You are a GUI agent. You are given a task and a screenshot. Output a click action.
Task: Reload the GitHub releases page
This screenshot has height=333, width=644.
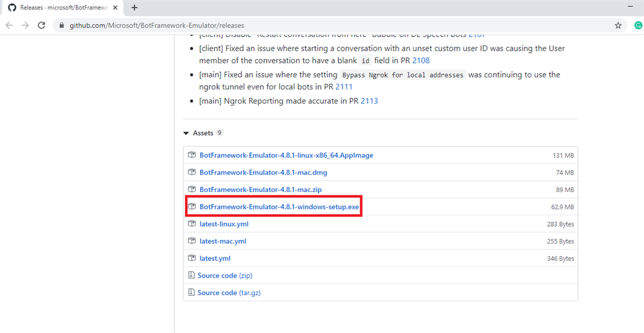click(42, 25)
